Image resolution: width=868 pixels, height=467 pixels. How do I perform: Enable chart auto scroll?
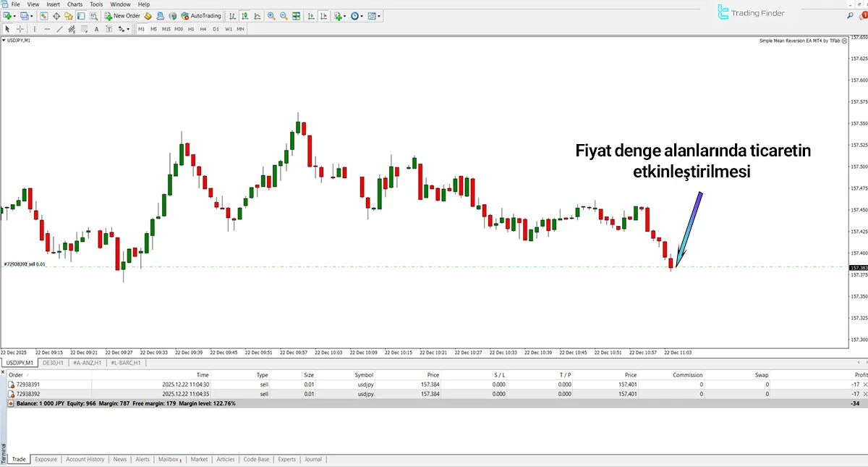point(310,15)
